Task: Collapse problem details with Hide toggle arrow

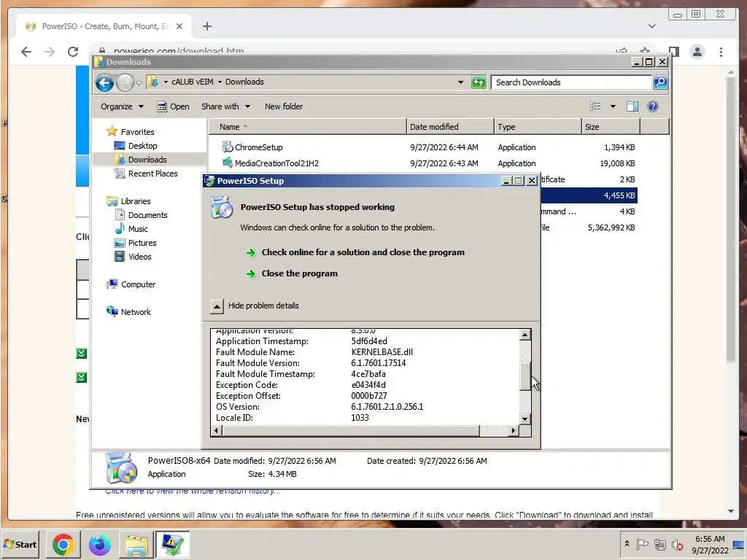Action: click(217, 306)
